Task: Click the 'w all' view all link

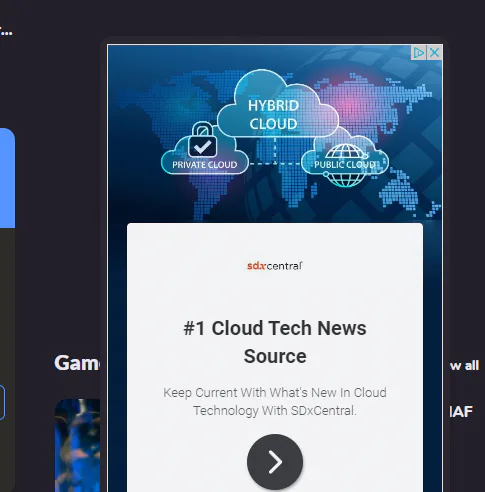Action: point(464,365)
